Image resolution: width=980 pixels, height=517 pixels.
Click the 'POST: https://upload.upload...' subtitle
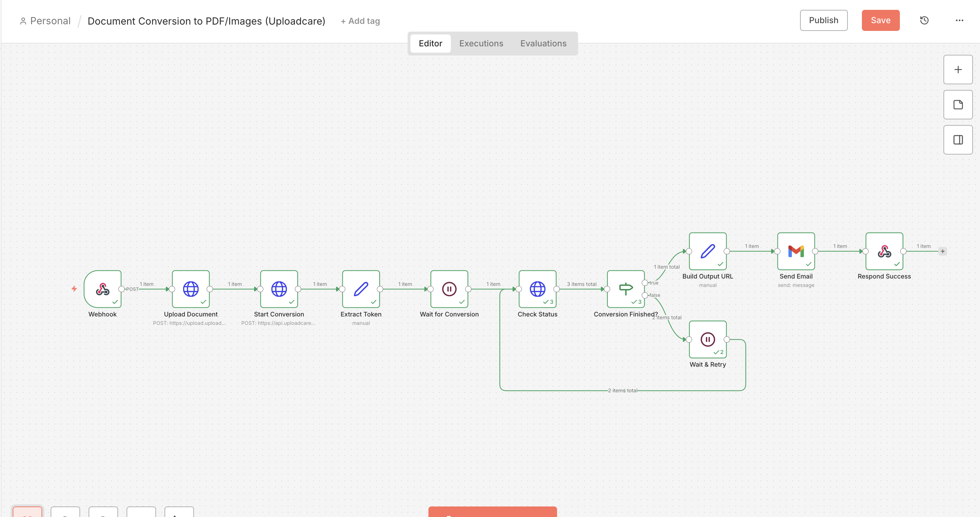click(189, 323)
